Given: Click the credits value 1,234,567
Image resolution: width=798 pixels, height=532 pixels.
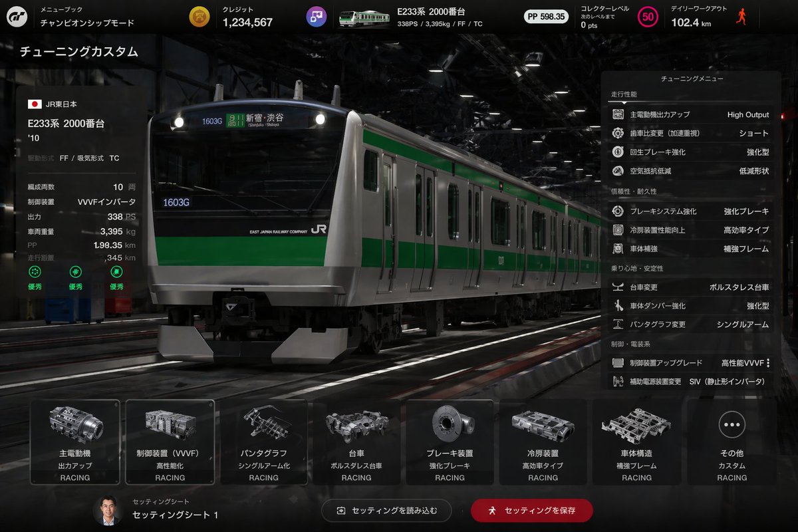Looking at the screenshot, I should click(x=247, y=22).
